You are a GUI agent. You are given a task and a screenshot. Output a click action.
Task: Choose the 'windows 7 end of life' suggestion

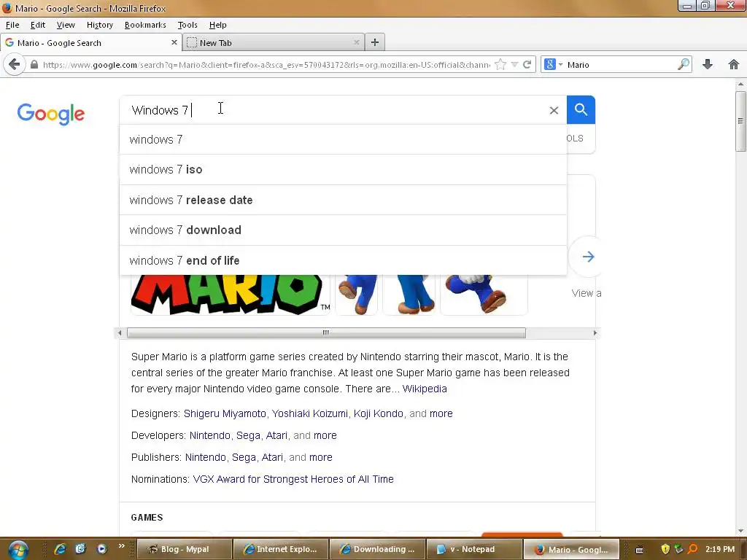tap(343, 260)
